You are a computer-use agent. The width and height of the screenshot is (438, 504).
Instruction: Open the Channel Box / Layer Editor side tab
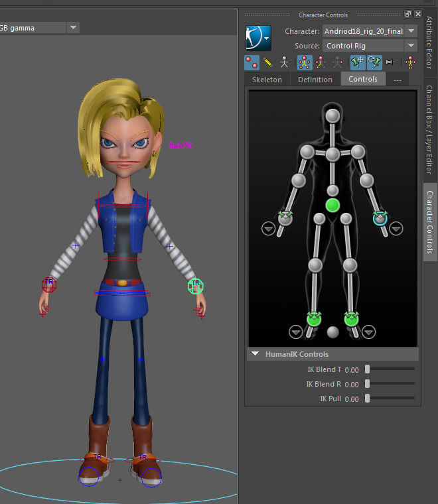pos(429,129)
